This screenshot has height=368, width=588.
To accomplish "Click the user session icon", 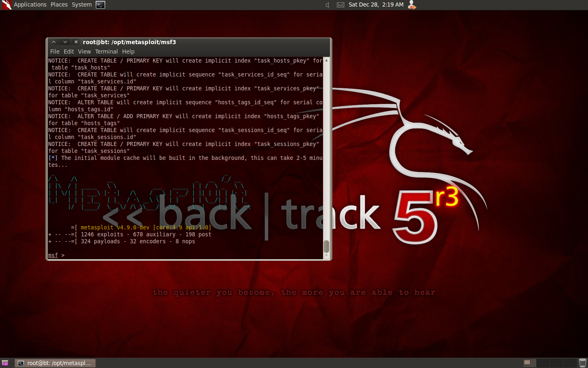I will [412, 5].
